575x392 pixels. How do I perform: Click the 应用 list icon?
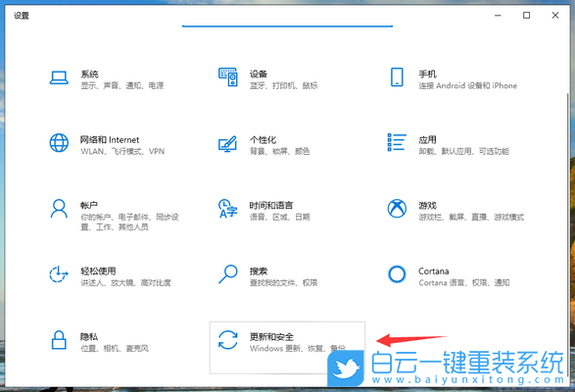pyautogui.click(x=397, y=142)
